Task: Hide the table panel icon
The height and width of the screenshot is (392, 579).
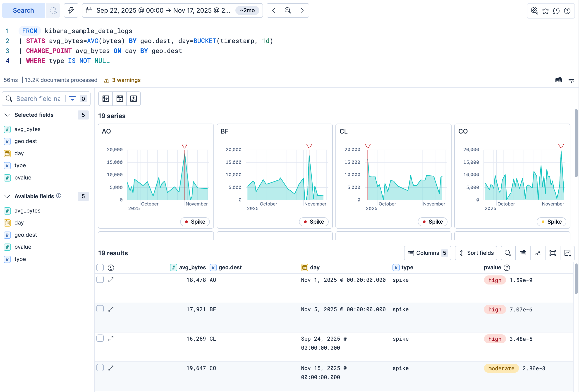Action: (134, 99)
